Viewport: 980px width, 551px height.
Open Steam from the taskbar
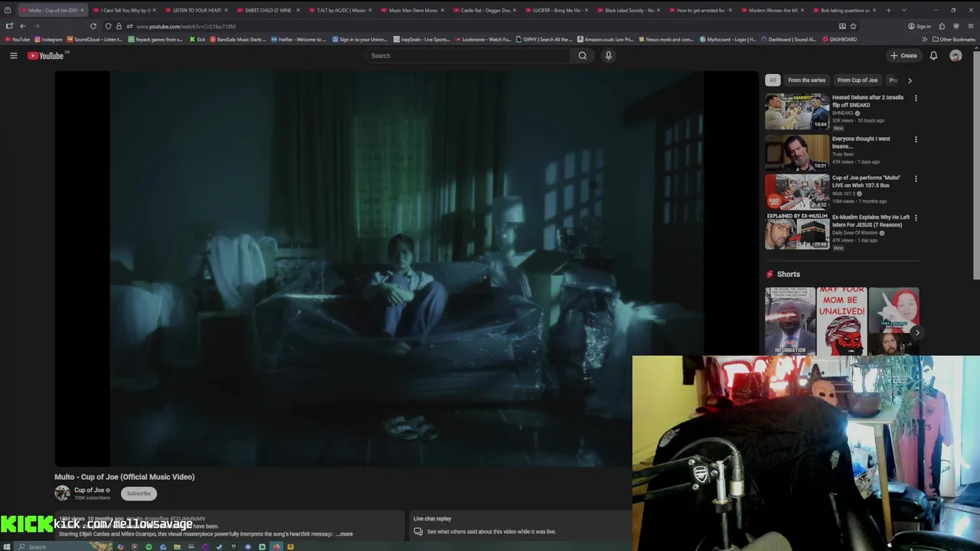219,546
